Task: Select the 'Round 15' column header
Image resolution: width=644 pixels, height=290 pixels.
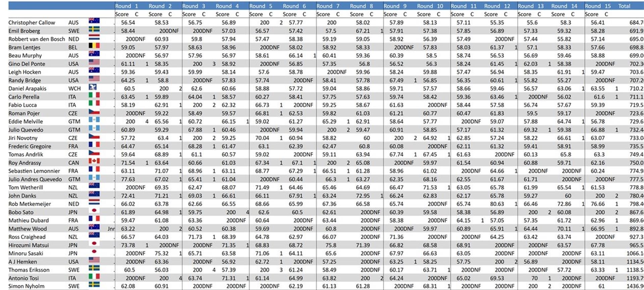Action: [x=598, y=6]
